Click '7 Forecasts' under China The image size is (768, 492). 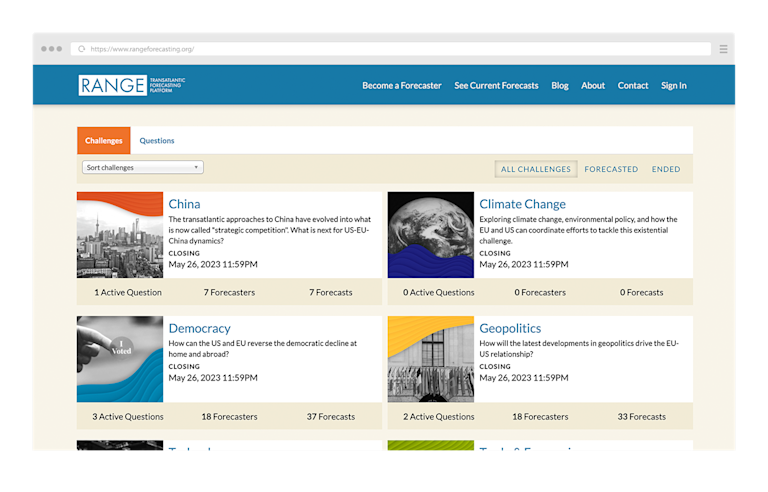[x=331, y=293]
